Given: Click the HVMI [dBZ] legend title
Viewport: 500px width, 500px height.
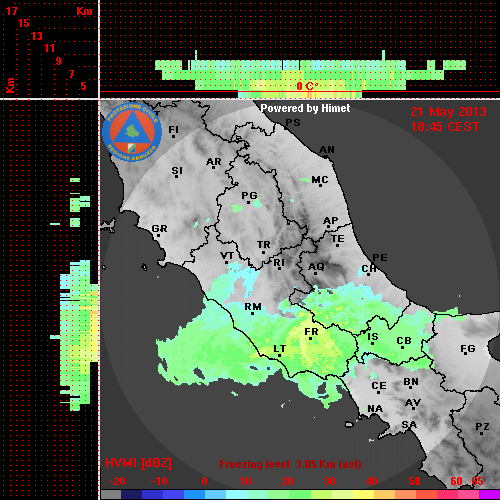Looking at the screenshot, I should point(138,463).
